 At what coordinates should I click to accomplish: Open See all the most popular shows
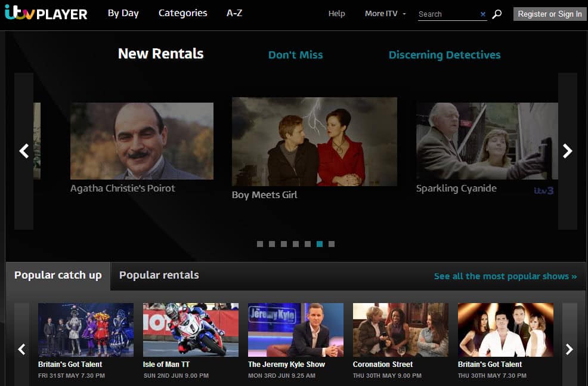pos(506,276)
